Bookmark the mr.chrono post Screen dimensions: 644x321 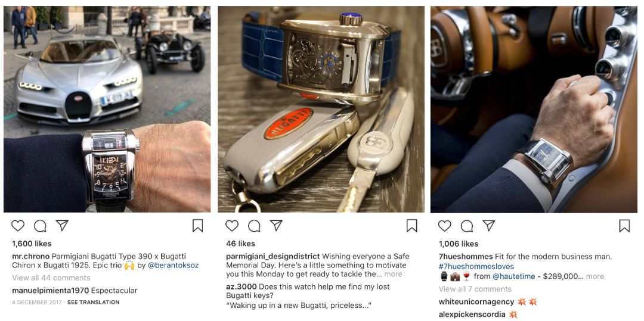coord(197,226)
